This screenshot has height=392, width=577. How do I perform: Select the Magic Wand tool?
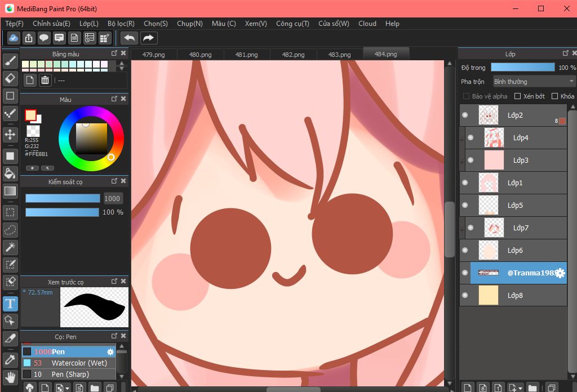click(x=10, y=247)
